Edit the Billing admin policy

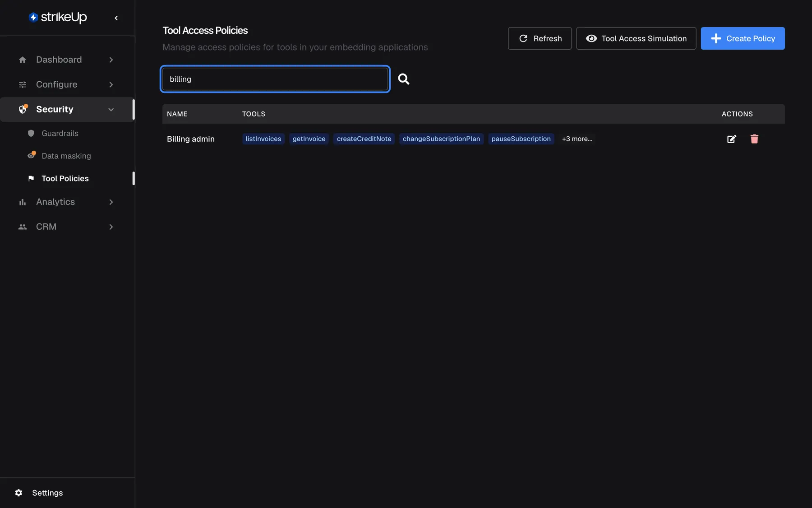(732, 139)
